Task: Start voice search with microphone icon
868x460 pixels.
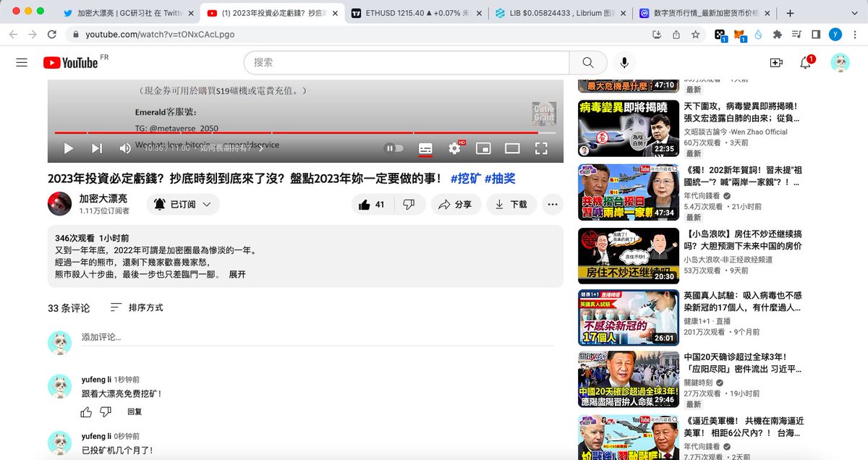Action: click(x=624, y=63)
